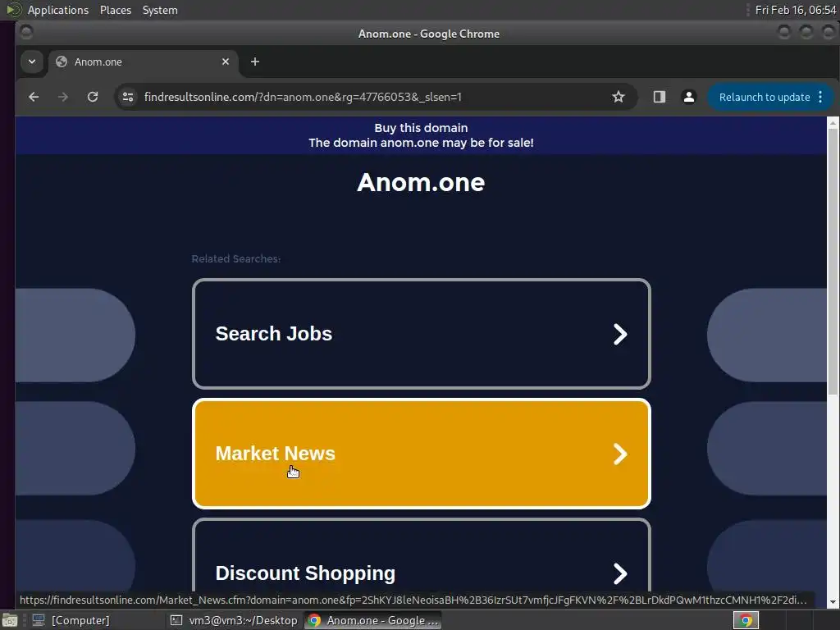Viewport: 840px width, 630px height.
Task: Click the clock showing Fri Feb 16
Action: [796, 10]
